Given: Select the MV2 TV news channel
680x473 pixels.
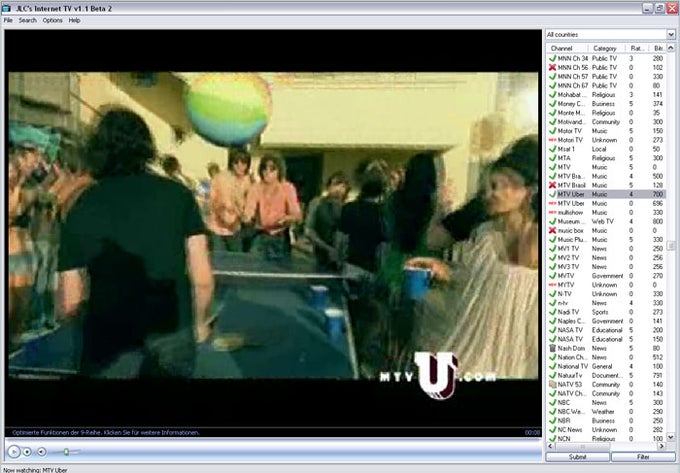Looking at the screenshot, I should pos(606,258).
